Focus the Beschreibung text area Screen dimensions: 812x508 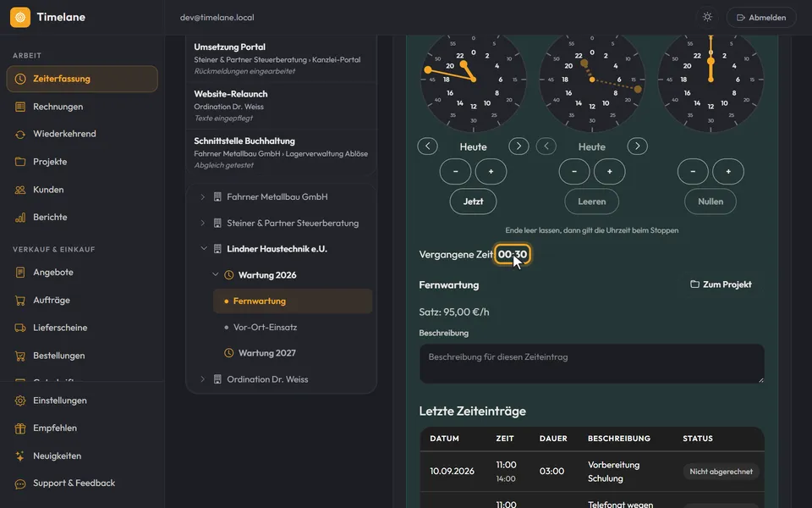(591, 364)
